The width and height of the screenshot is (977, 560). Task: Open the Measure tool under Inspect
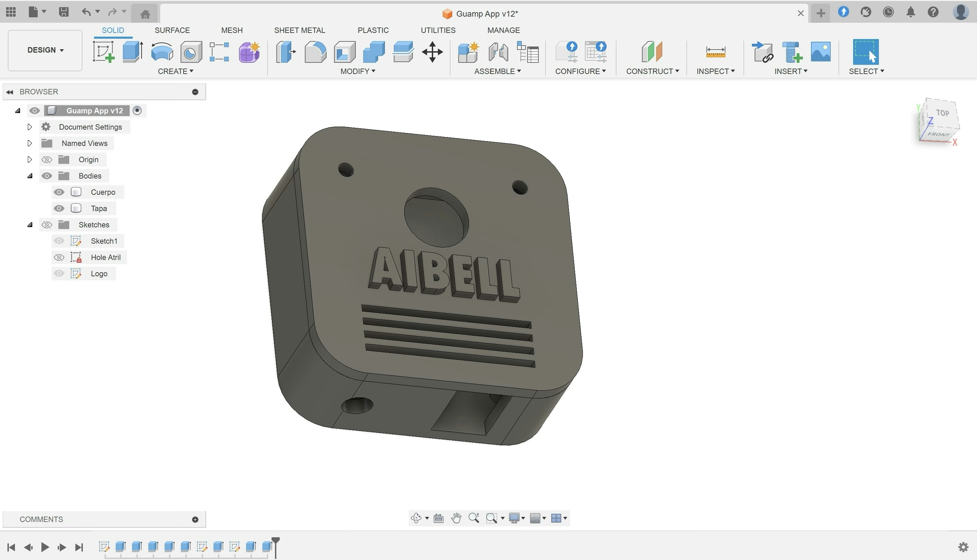[x=716, y=52]
